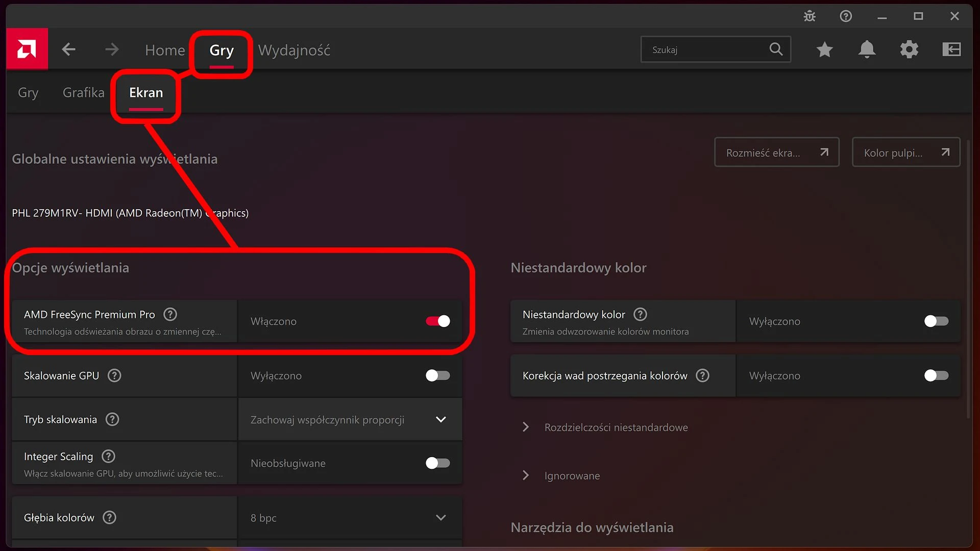Show help for Tryb skalowania
Screen dimensions: 980x551
point(112,419)
